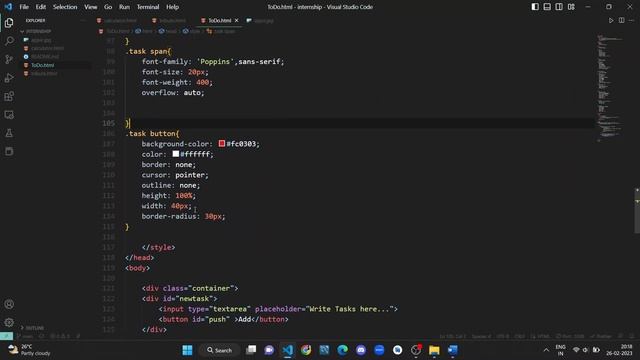Toggle the Secondary Side Bar
The height and width of the screenshot is (360, 640).
559,7
